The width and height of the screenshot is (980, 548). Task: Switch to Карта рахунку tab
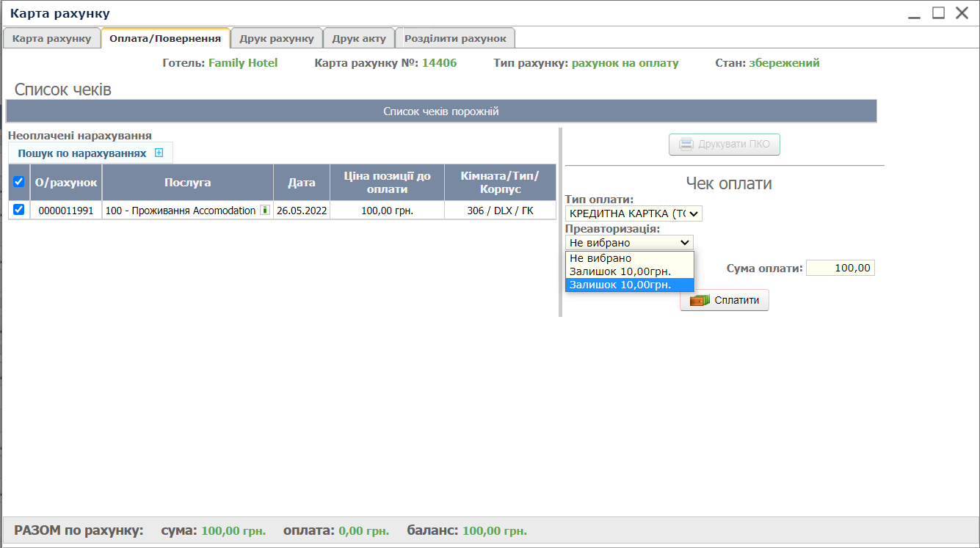[x=52, y=39]
